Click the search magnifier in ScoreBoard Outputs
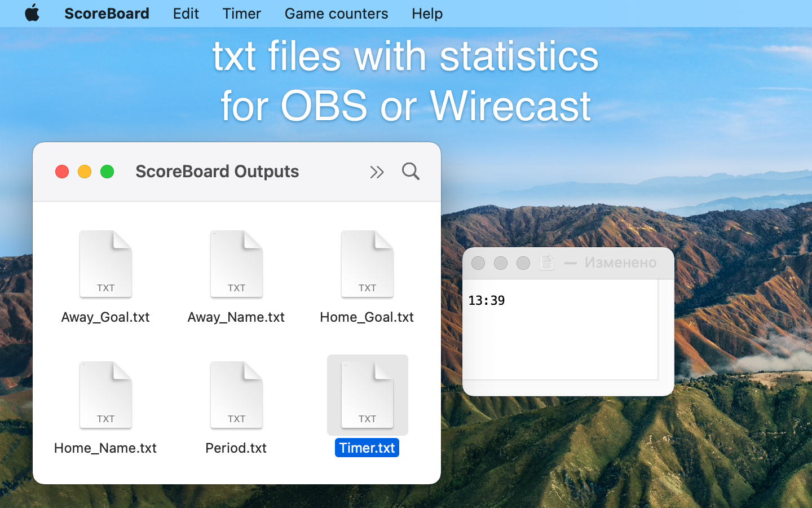 tap(411, 171)
